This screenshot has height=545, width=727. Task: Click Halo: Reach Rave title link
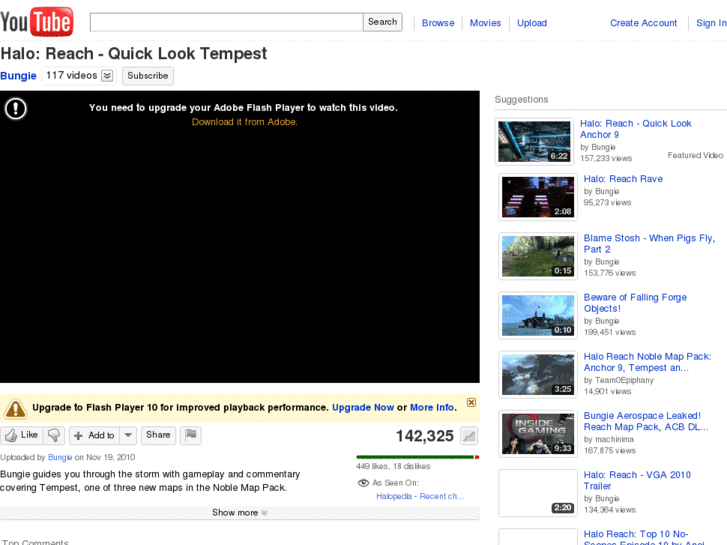[x=623, y=179]
